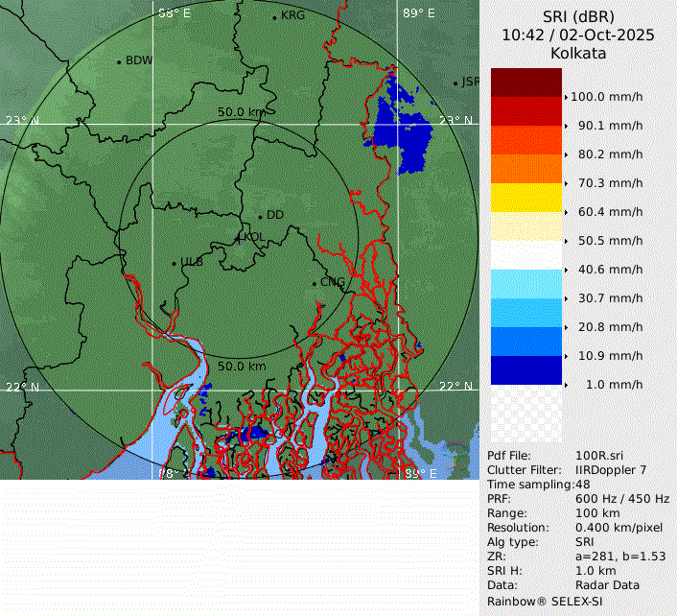Image resolution: width=677 pixels, height=616 pixels.
Task: Select the JSR station marker
Action: point(456,83)
